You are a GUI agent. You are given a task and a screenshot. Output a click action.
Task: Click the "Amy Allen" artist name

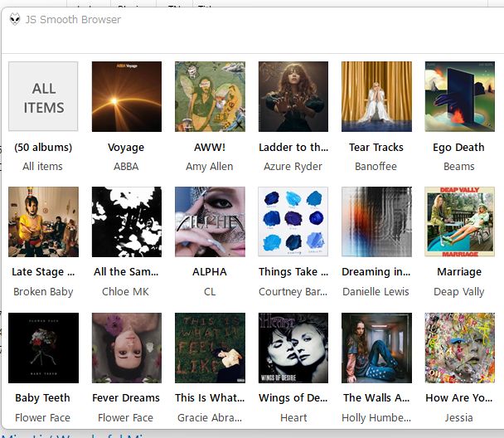209,166
